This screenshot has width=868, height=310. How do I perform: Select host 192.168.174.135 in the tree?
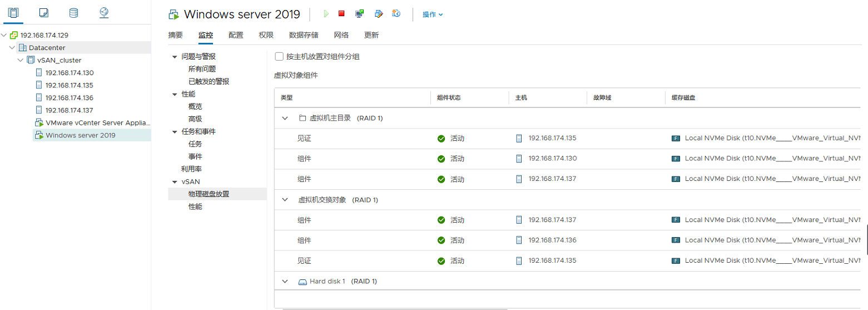[70, 85]
